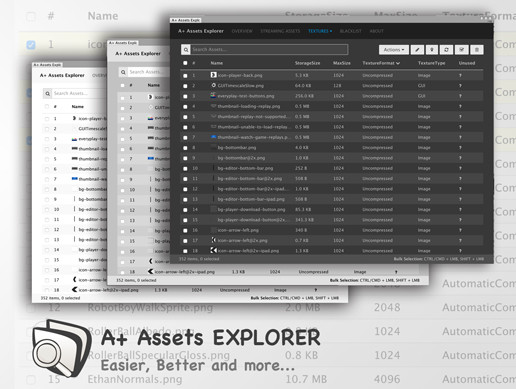This screenshot has height=389, width=516.
Task: Click A+ Assets Explorer brand title in dark window
Action: 201,31
